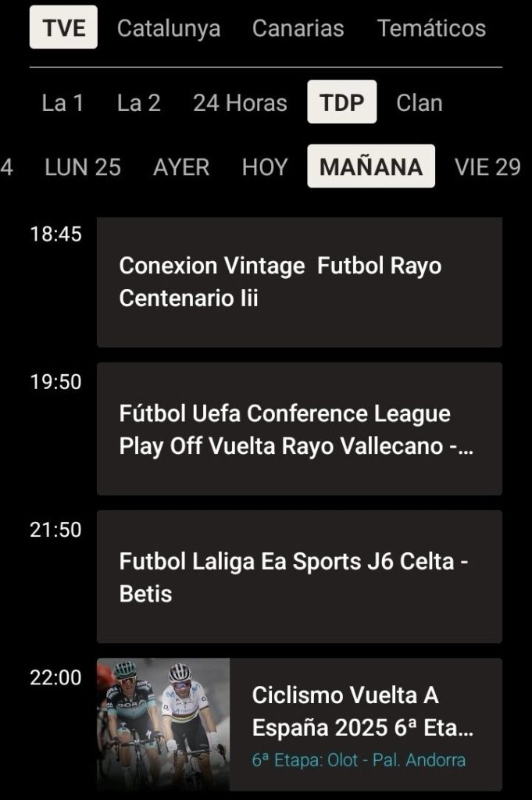
Task: Switch to the HOY schedule
Action: [x=265, y=166]
